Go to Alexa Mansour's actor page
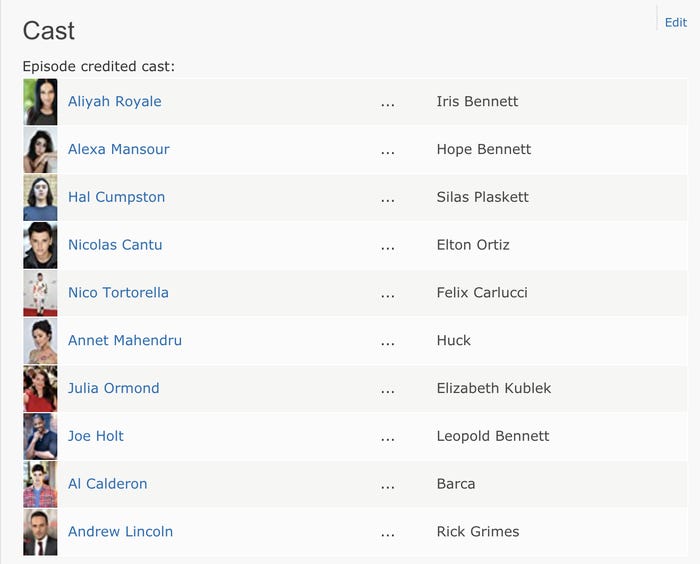Screen dimensions: 700x564 pyautogui.click(x=118, y=150)
